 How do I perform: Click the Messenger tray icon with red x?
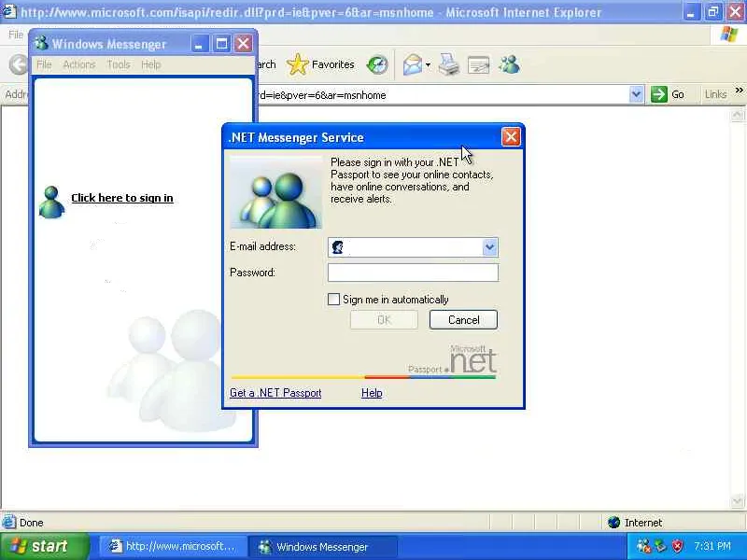(643, 546)
